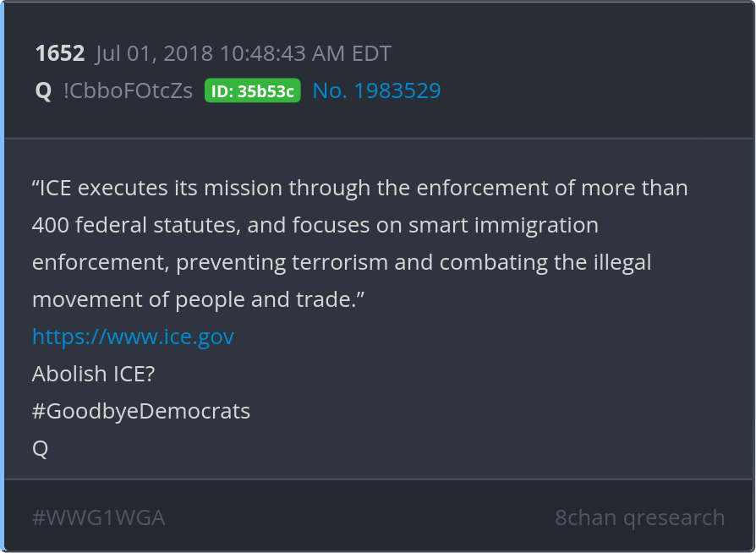Select the bold Q author name

click(43, 90)
